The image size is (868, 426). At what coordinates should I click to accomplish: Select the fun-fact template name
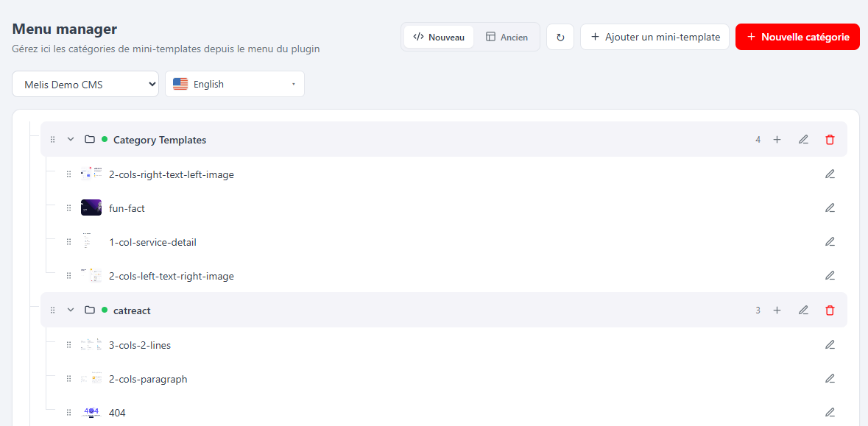[x=127, y=208]
